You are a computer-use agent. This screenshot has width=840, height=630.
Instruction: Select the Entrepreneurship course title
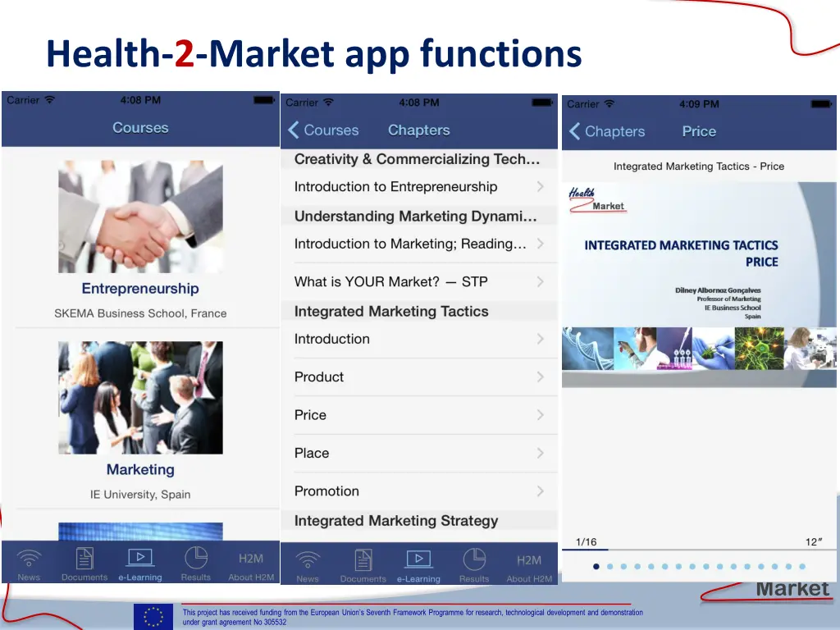[x=140, y=288]
